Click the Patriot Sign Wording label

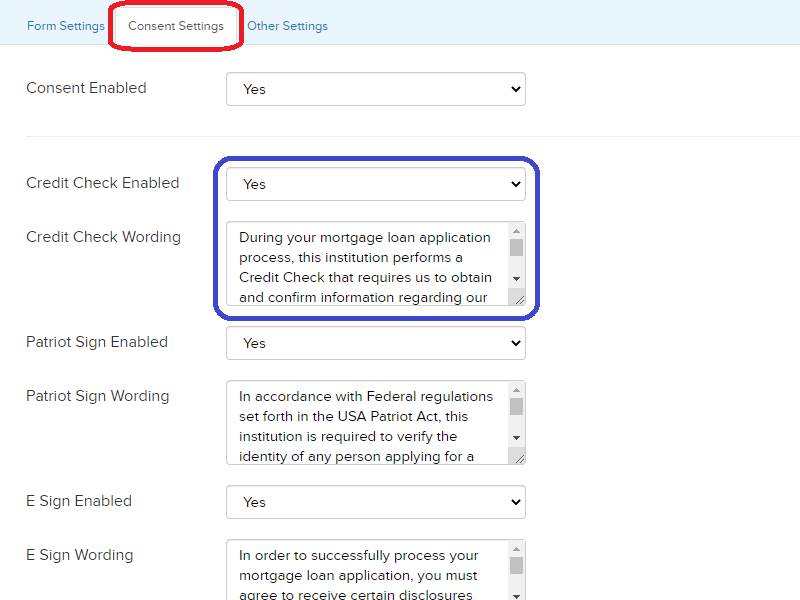97,396
